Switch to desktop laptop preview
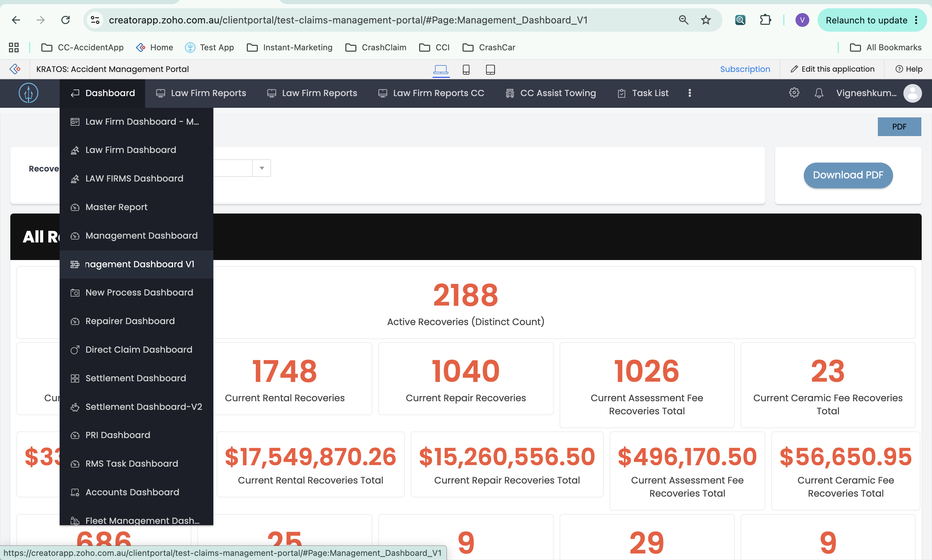 (441, 70)
